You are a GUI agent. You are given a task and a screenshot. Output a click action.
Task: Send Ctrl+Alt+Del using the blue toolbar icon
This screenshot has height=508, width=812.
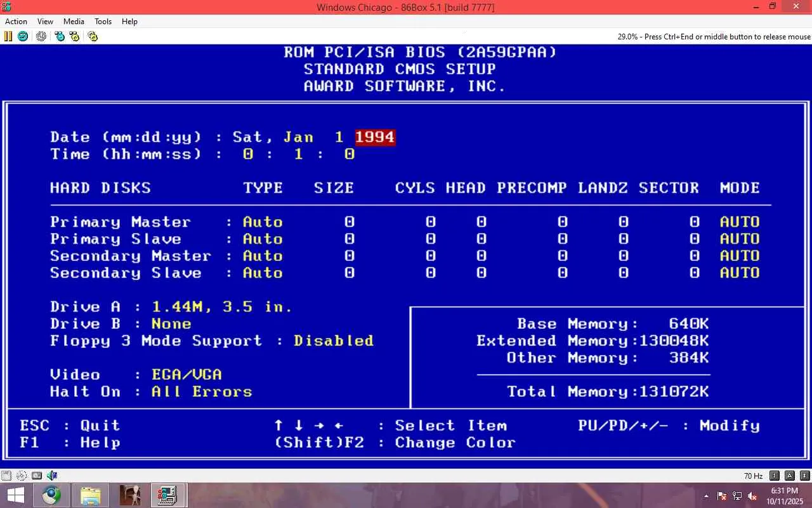[x=60, y=36]
